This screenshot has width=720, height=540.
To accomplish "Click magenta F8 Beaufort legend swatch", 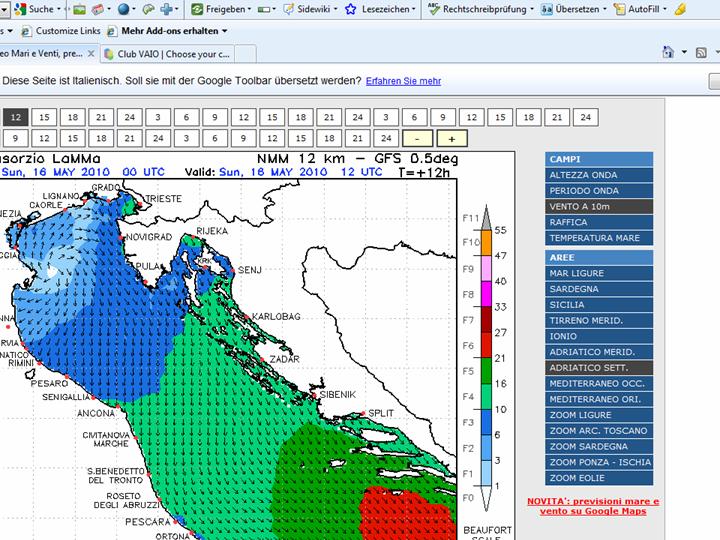I will point(486,293).
